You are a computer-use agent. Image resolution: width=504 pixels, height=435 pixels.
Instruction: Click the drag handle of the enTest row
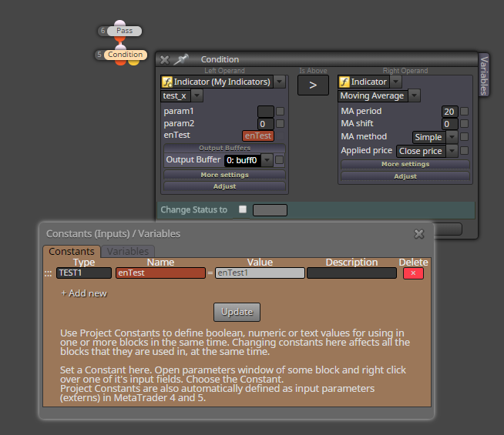(x=48, y=273)
